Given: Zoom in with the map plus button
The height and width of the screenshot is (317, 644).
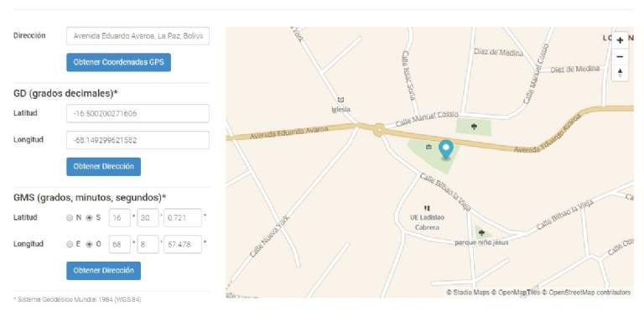Looking at the screenshot, I should pyautogui.click(x=620, y=40).
